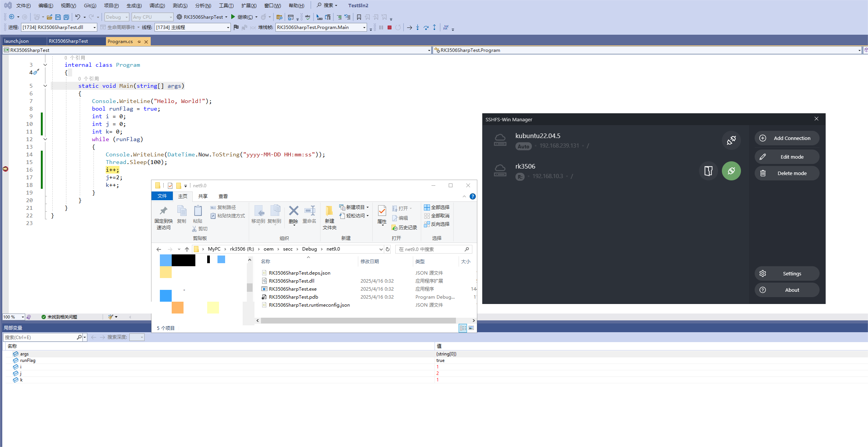Screen dimensions: 868x447
Task: Toggle details view layout in Explorer
Action: tap(462, 328)
